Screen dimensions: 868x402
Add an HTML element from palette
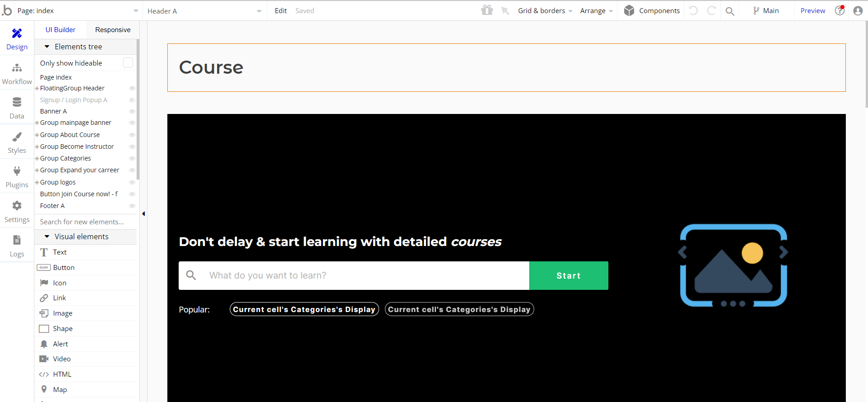coord(86,374)
